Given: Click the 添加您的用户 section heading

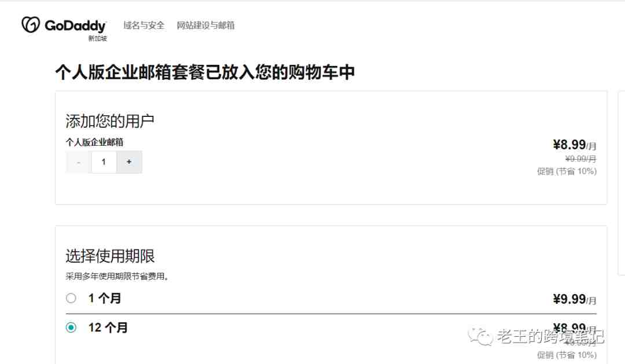Looking at the screenshot, I should click(110, 121).
